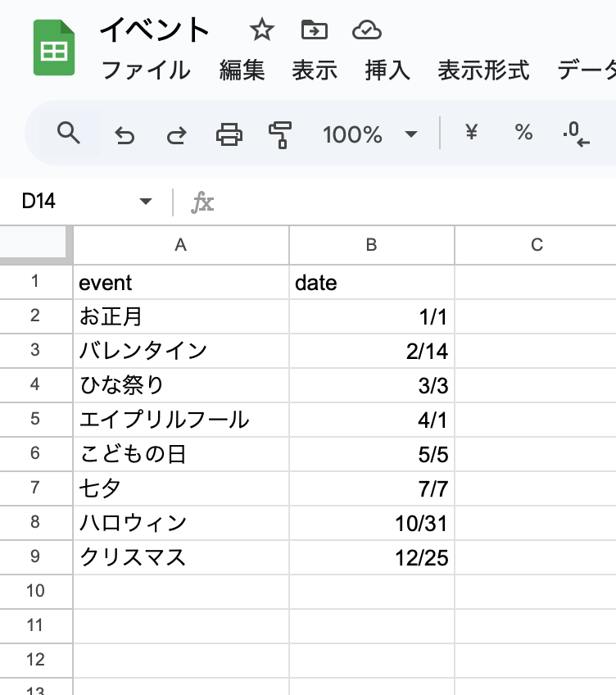Select the cell containing ハロウィン
Viewport: 616px width, 695px height.
pyautogui.click(x=181, y=523)
